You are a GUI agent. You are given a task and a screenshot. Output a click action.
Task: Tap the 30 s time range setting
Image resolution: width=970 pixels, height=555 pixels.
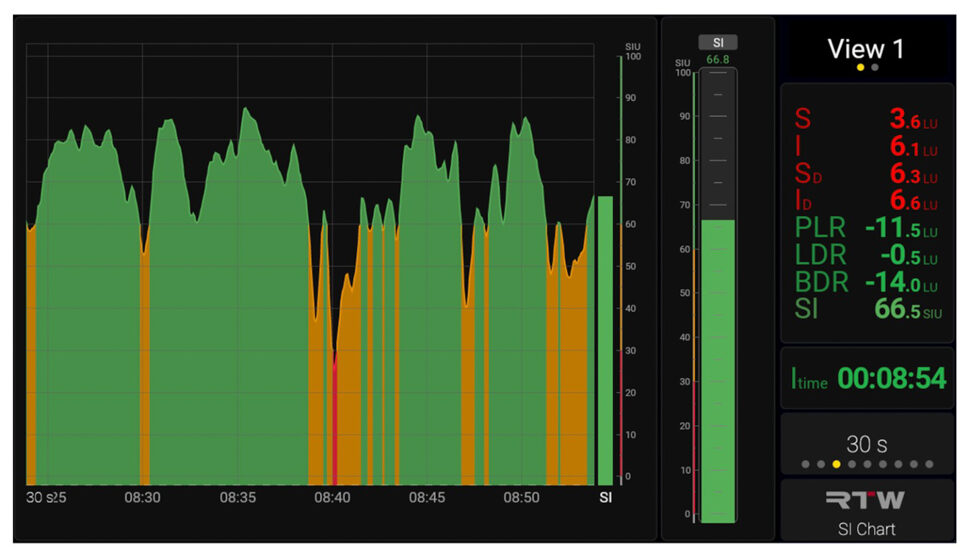point(866,444)
